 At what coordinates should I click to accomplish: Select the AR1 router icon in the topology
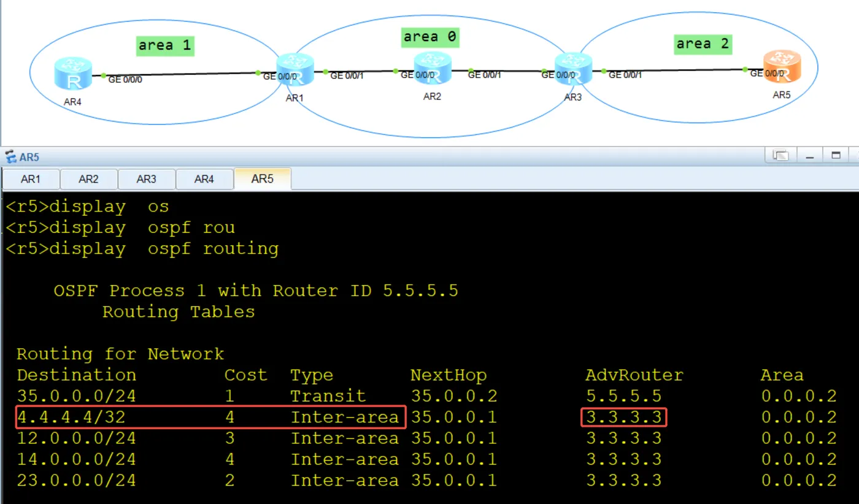click(295, 70)
